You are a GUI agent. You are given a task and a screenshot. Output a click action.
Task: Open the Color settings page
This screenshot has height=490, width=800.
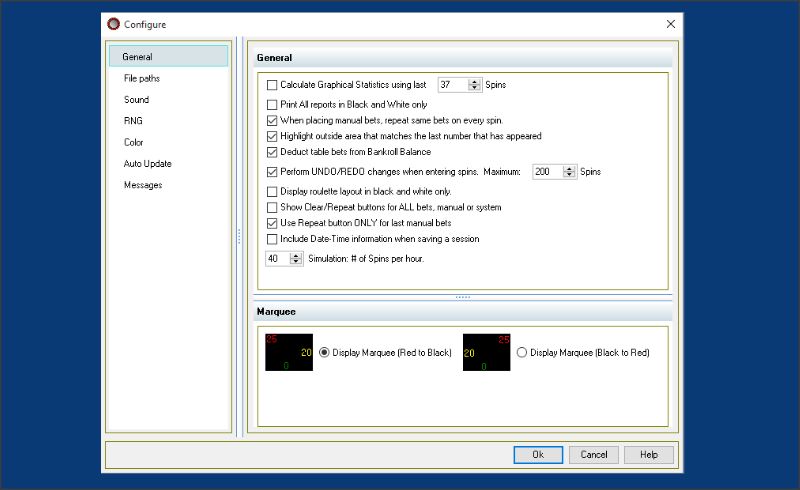tap(134, 142)
